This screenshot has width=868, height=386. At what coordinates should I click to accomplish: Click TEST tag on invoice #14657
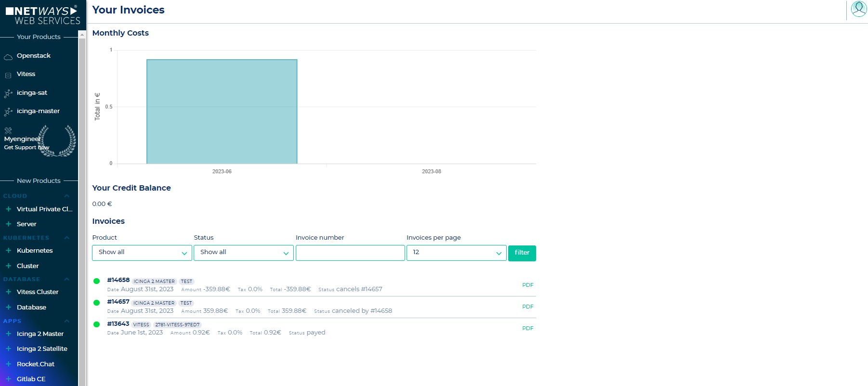pyautogui.click(x=186, y=303)
